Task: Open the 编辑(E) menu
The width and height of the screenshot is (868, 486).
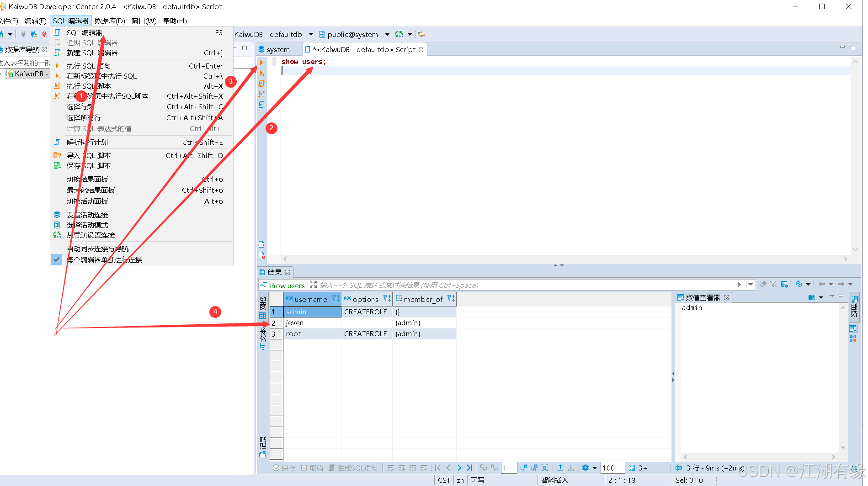Action: pyautogui.click(x=35, y=21)
